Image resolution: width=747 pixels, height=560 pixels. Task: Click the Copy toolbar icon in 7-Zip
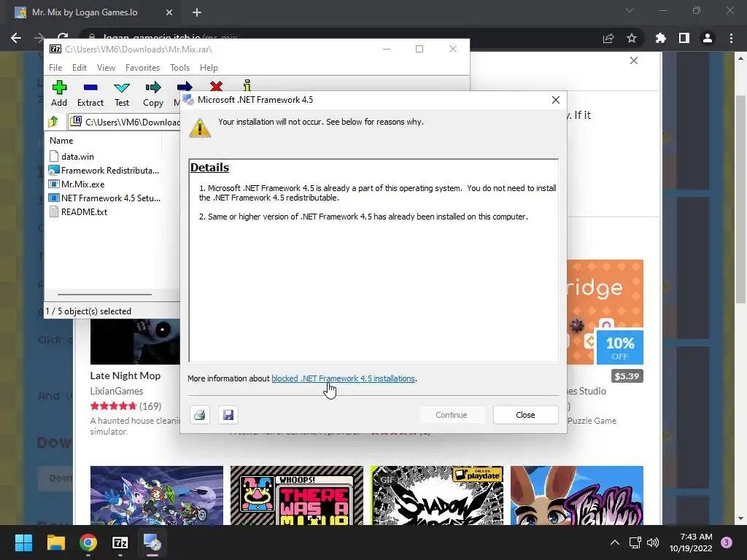(153, 94)
